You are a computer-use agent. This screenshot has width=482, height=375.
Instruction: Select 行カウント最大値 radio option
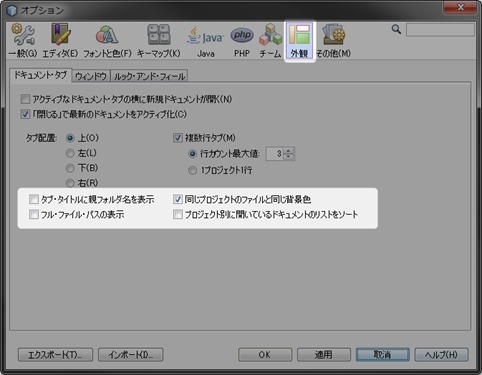click(x=193, y=154)
